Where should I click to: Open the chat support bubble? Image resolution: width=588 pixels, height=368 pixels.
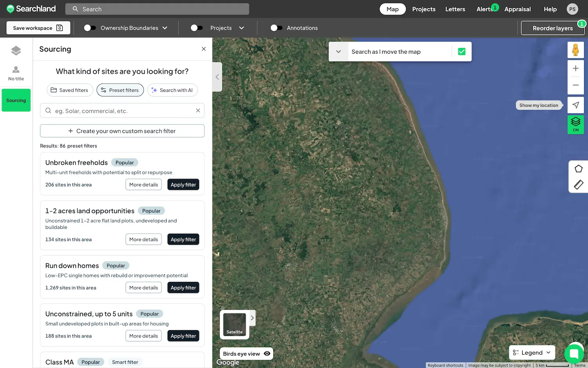(x=574, y=354)
